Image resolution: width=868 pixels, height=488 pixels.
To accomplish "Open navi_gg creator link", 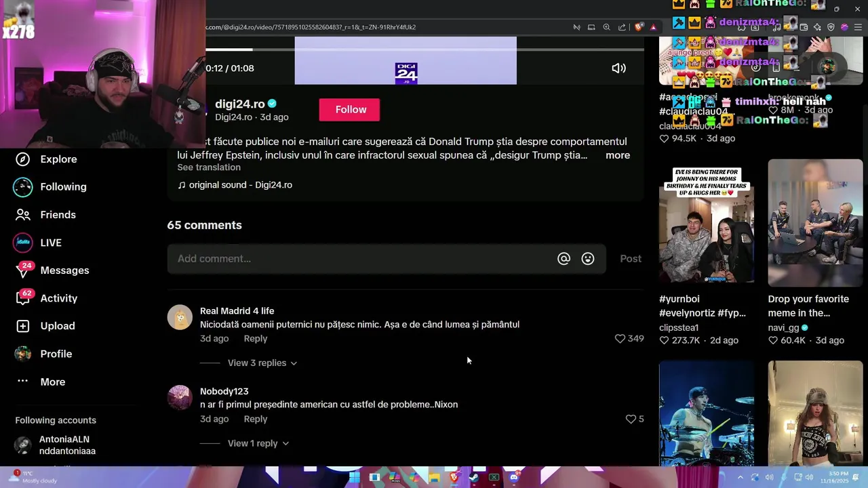I will pyautogui.click(x=783, y=327).
